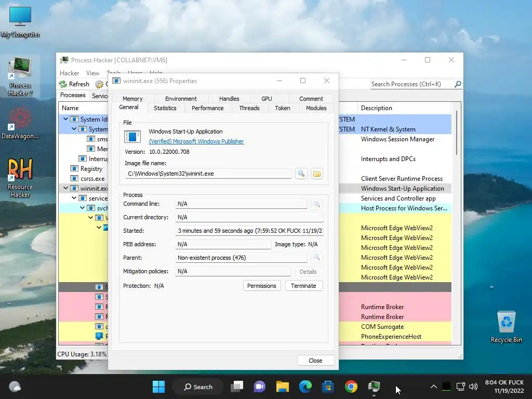Collapse the wininit.exe tree node
This screenshot has height=399, width=532.
pos(65,188)
